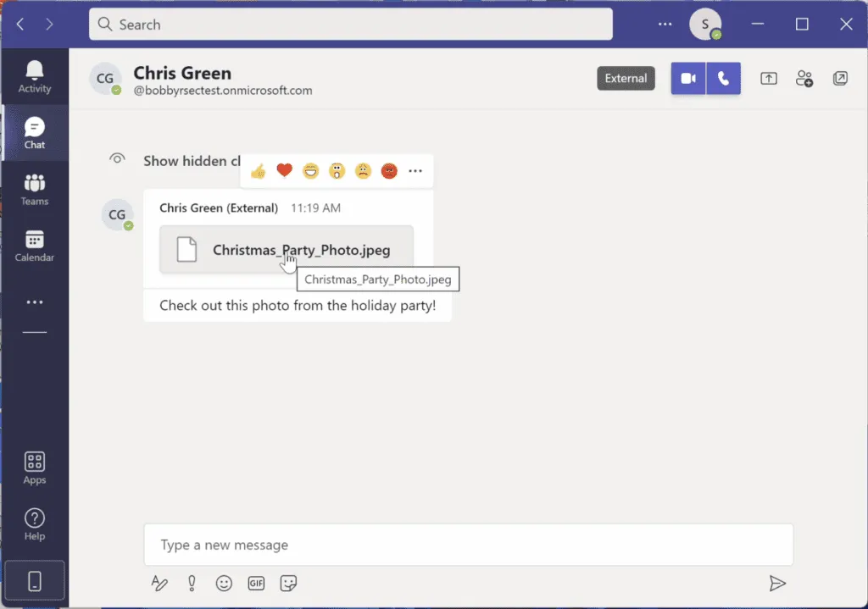Open the sticker picker
Viewport: 868px width, 609px height.
[x=288, y=583]
